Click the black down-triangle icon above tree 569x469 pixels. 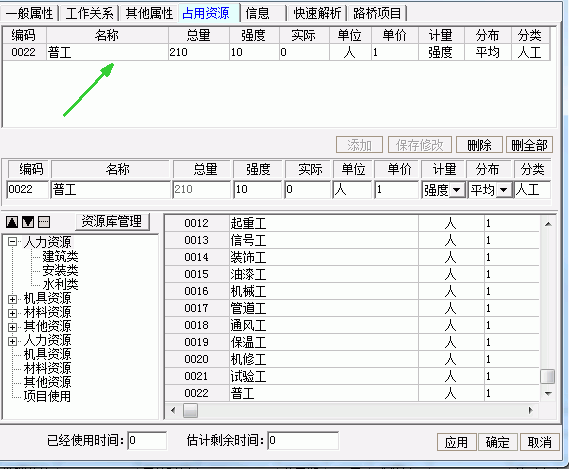click(x=28, y=222)
